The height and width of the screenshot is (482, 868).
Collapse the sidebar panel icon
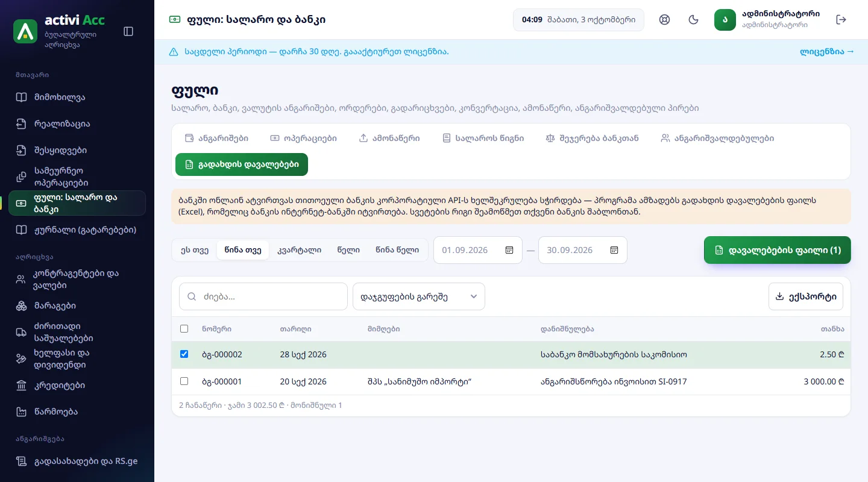click(x=128, y=31)
